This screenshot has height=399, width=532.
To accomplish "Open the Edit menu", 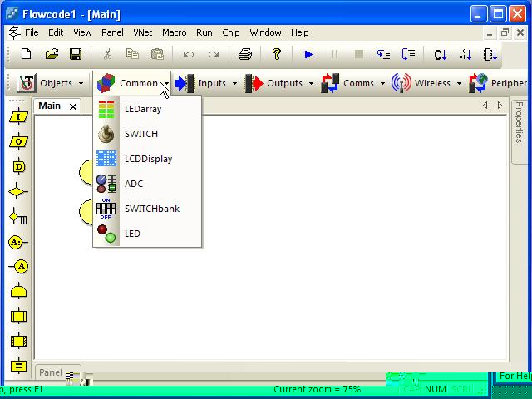I will (56, 32).
